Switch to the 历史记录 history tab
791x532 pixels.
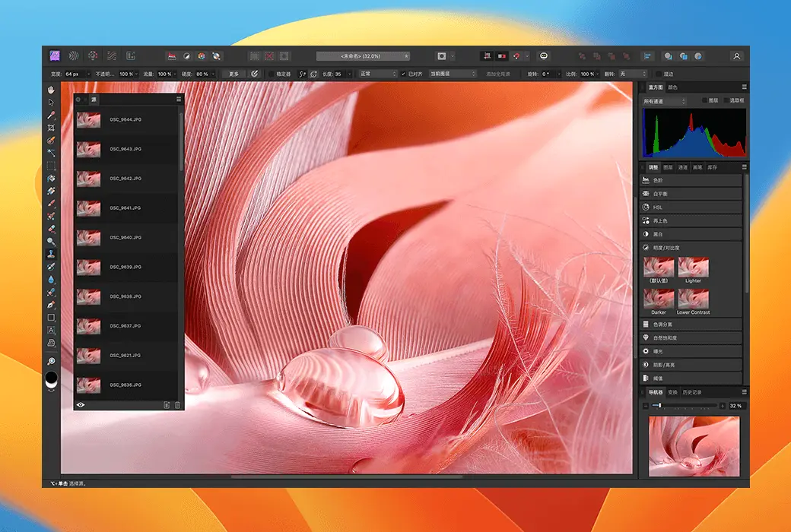click(692, 392)
